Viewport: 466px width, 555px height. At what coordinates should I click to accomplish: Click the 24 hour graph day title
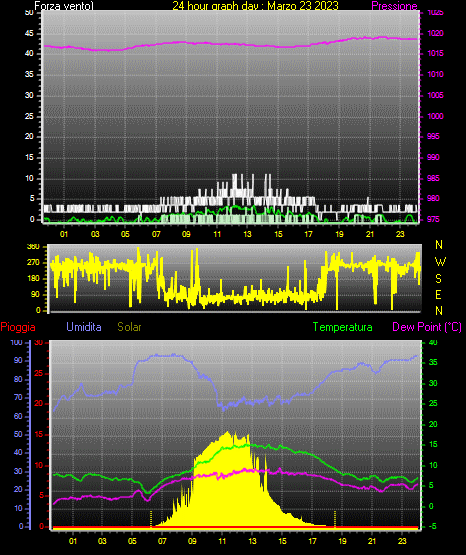[255, 6]
